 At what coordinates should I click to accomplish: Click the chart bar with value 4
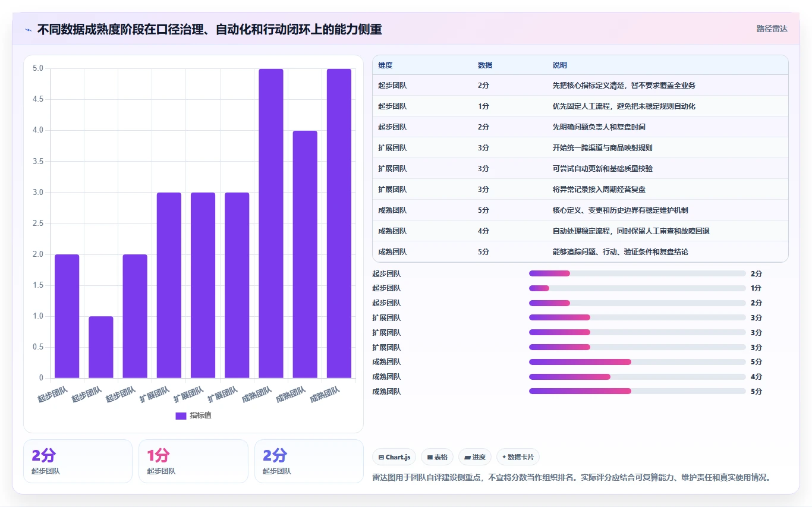305,254
